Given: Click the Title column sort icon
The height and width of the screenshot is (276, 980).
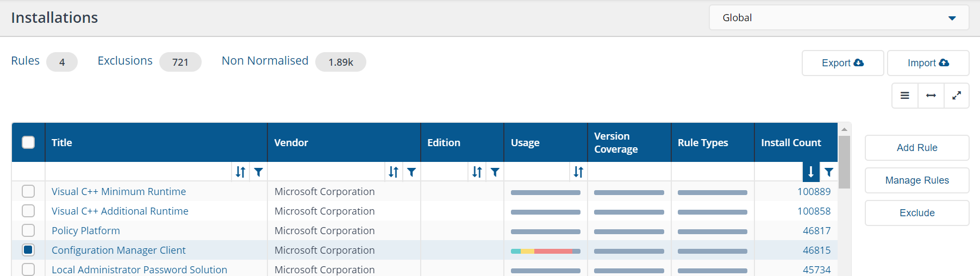Looking at the screenshot, I should click(240, 172).
